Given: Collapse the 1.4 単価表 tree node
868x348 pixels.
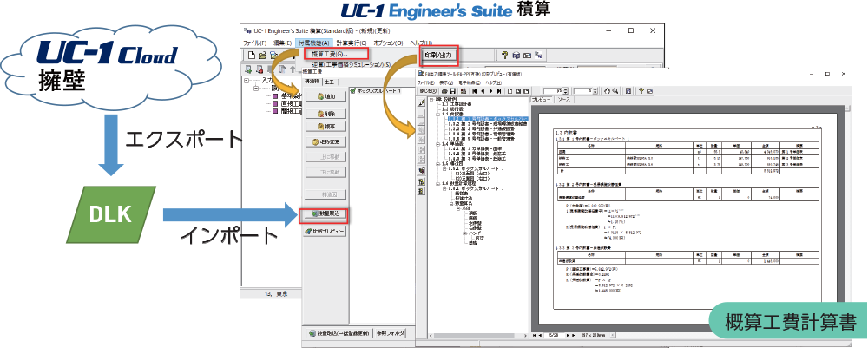Looking at the screenshot, I should click(437, 144).
